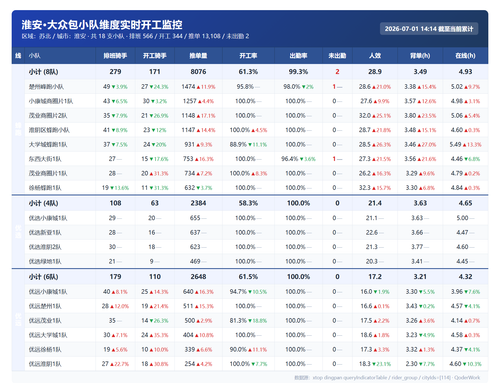Click the 3.77 背单 hours cell

coord(420,247)
